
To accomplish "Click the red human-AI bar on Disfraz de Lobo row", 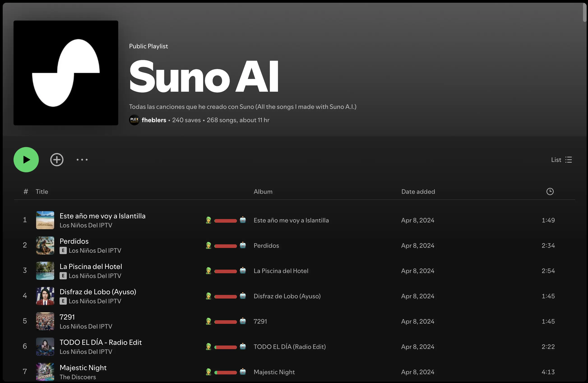I will click(225, 297).
